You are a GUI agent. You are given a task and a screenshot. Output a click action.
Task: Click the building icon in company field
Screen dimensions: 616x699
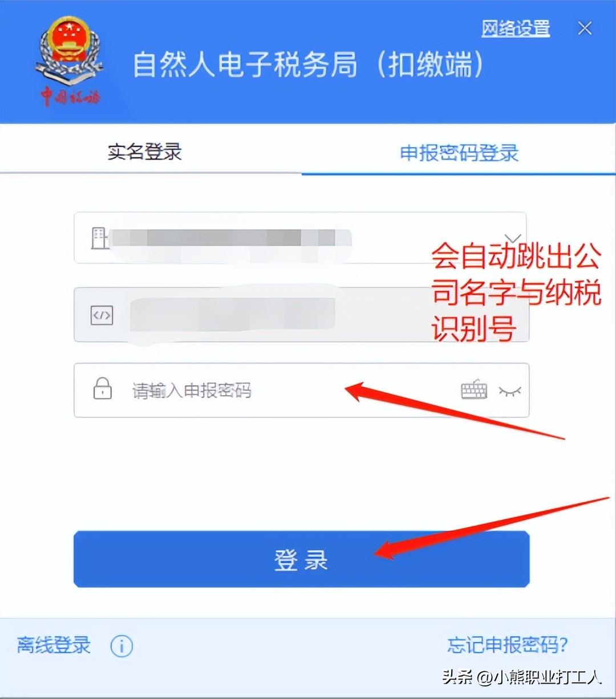[100, 238]
